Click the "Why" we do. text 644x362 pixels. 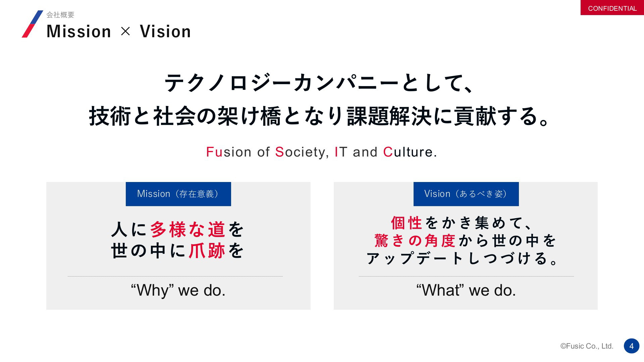(x=178, y=290)
